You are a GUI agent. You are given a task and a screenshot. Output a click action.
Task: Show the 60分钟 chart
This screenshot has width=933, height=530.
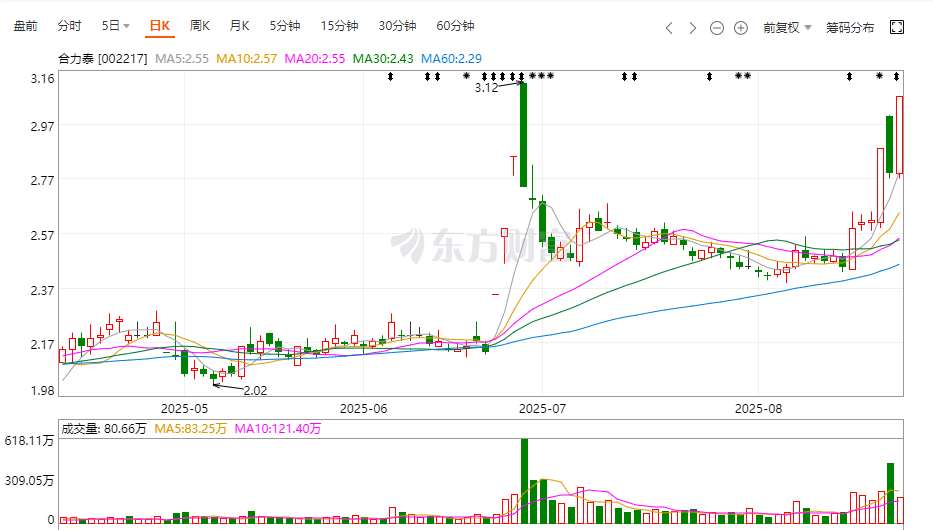click(x=455, y=26)
